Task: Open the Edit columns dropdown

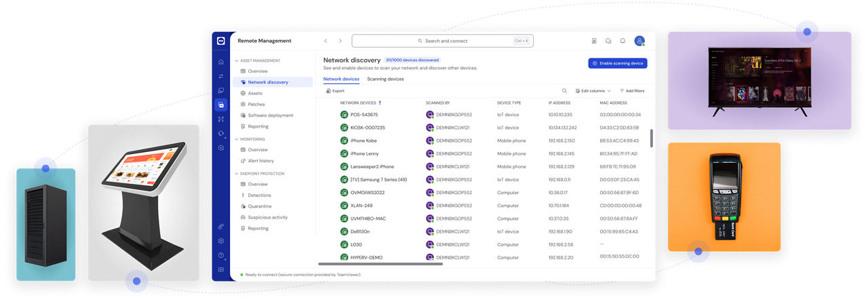Action: 593,90
